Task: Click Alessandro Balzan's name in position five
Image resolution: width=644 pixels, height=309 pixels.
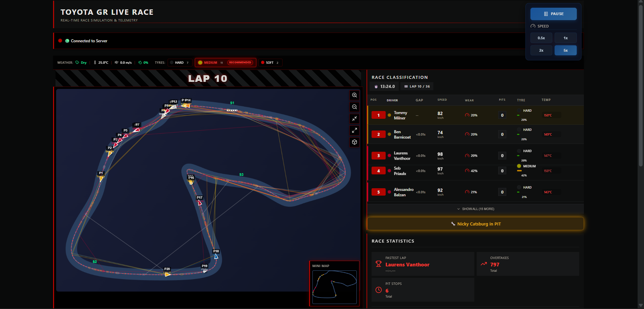Action: click(403, 192)
